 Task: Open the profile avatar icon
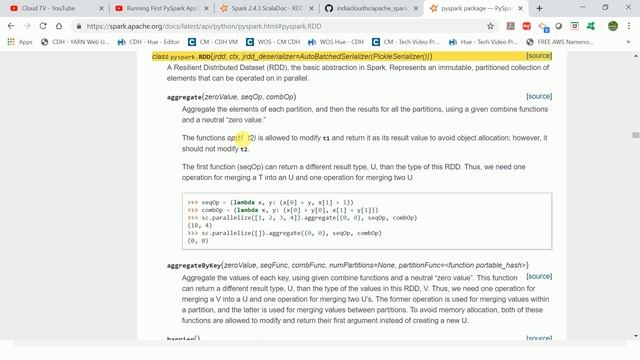(613, 26)
